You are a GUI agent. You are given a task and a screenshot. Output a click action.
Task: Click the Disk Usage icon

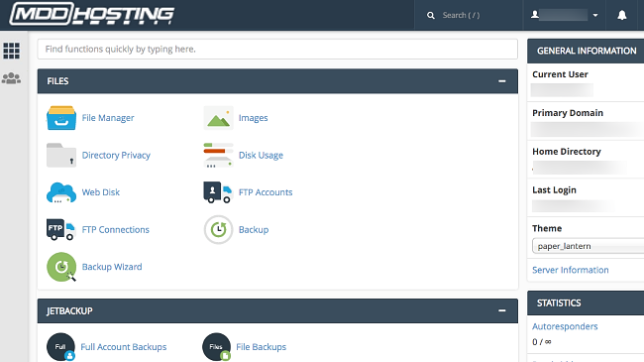[x=219, y=155]
